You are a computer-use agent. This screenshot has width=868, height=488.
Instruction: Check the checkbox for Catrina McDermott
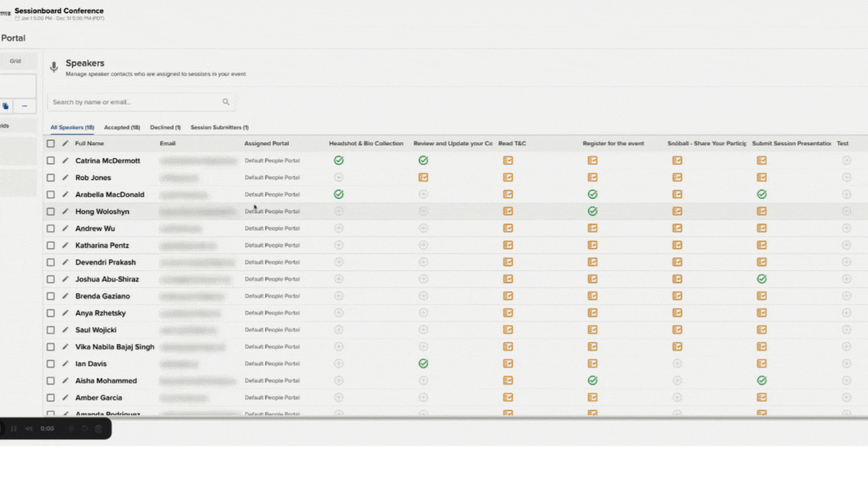point(50,160)
